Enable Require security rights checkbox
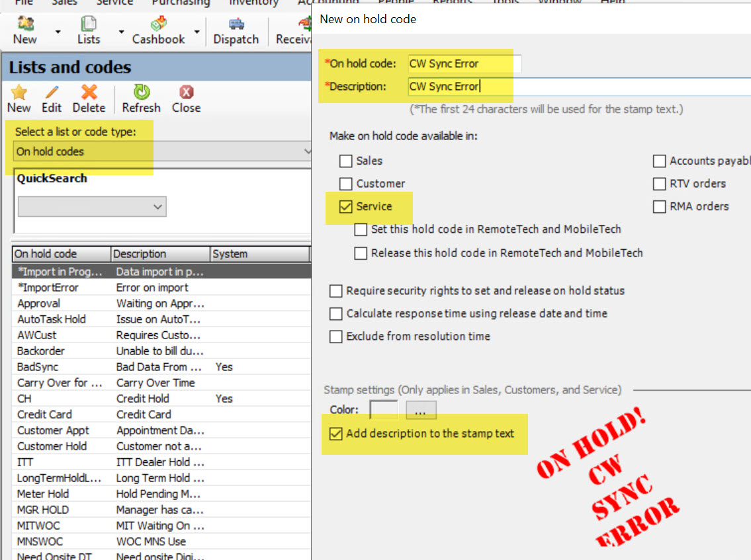Screen dimensions: 751x560 click(335, 291)
